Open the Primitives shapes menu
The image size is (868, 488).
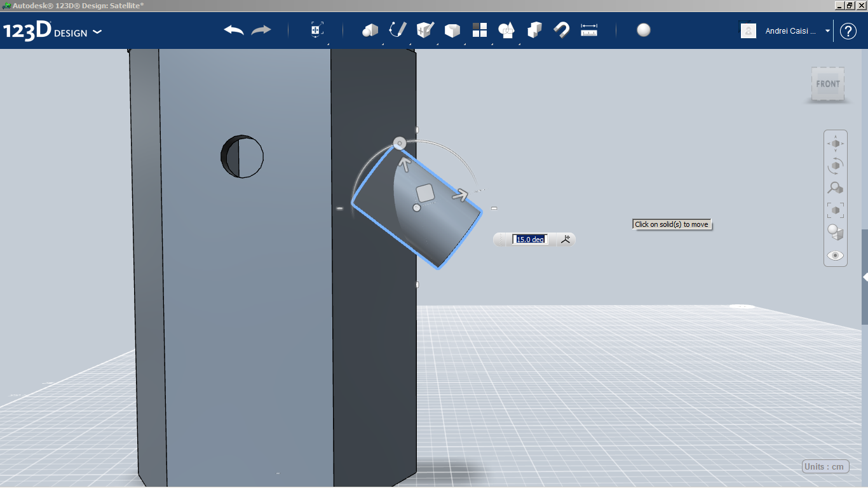click(370, 30)
